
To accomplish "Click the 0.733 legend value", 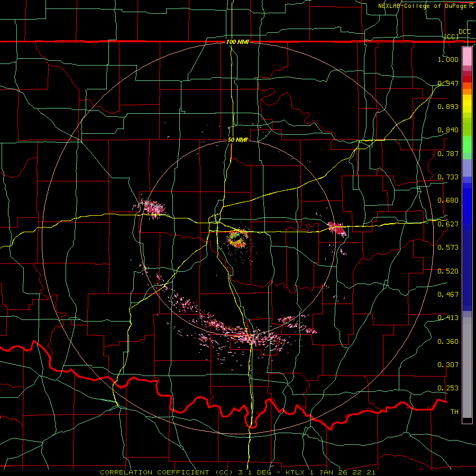I will coord(448,177).
